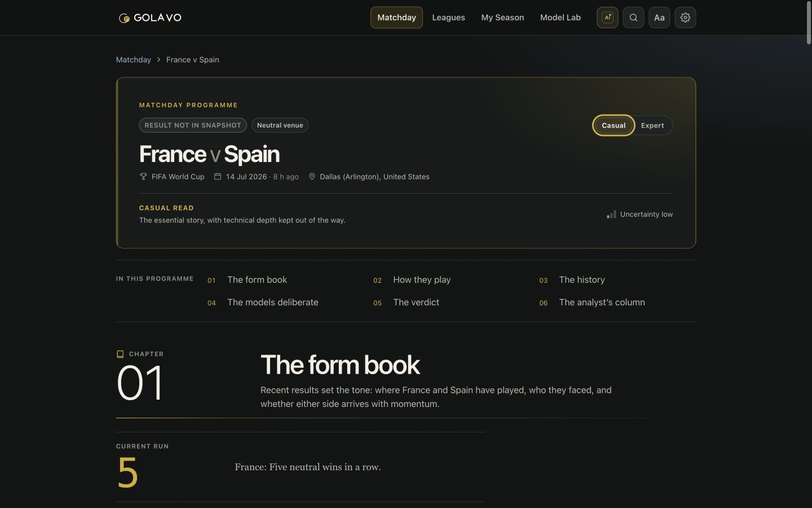
Task: Open settings gear icon
Action: (685, 17)
